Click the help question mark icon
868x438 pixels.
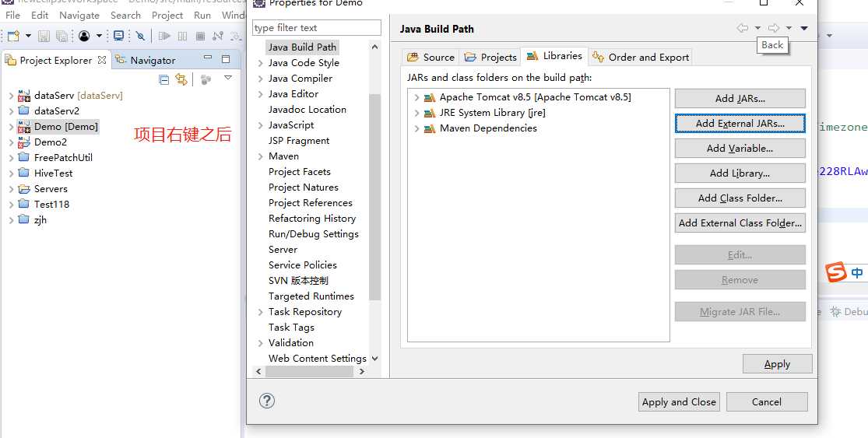coord(267,401)
